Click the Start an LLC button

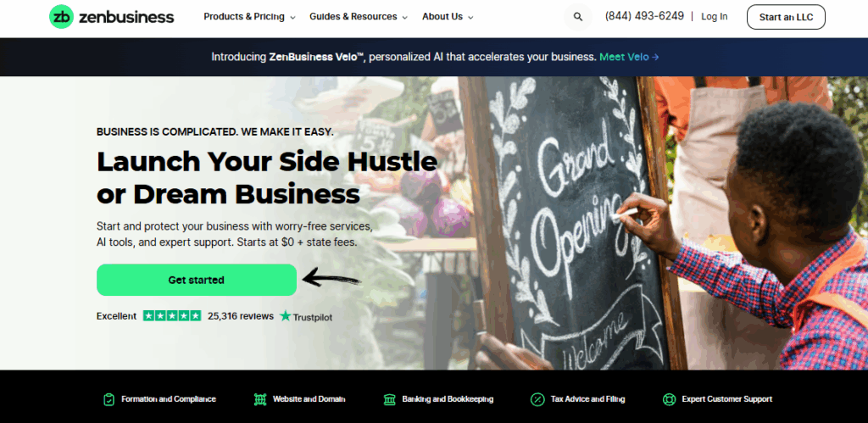click(786, 17)
